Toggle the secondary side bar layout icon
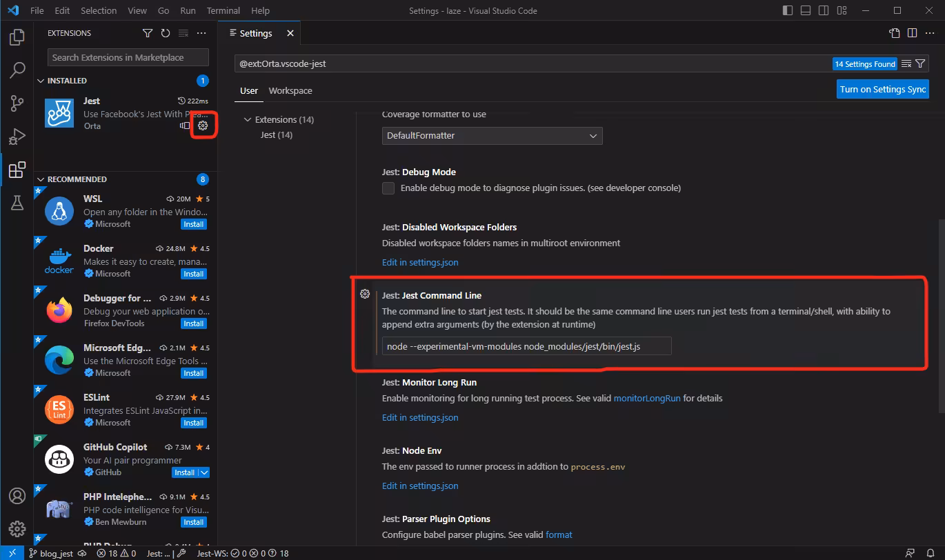945x560 pixels. 823,10
